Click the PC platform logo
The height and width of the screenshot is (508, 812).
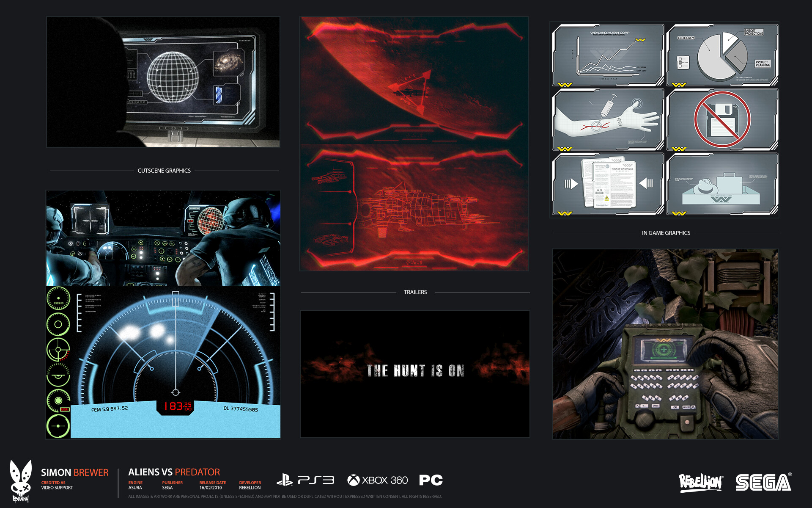[x=431, y=480]
